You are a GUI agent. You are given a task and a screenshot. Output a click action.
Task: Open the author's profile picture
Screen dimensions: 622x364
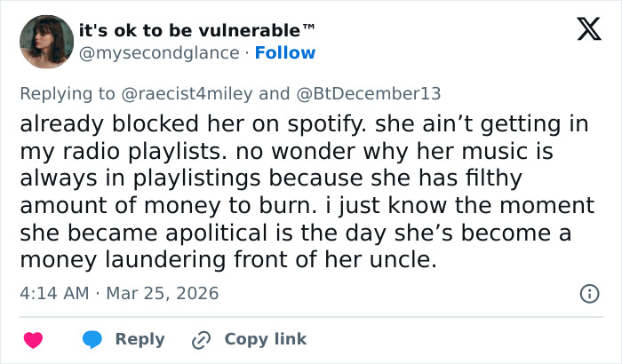tap(46, 42)
